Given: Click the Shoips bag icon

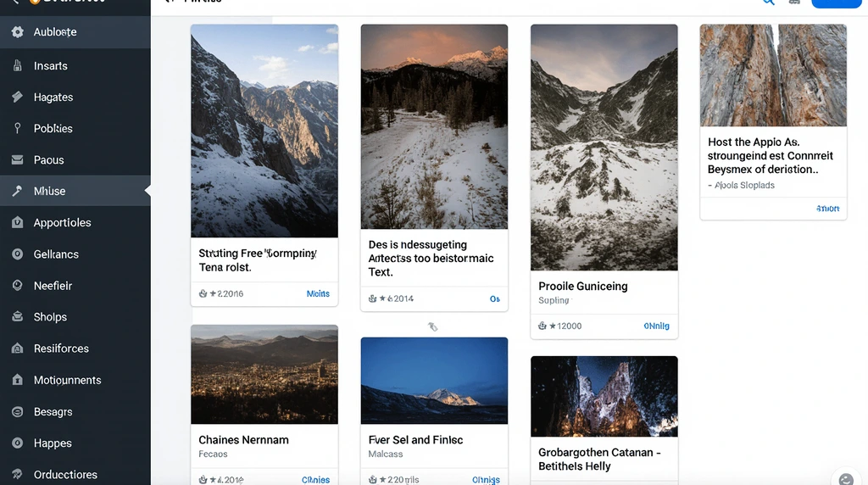Looking at the screenshot, I should [x=17, y=317].
